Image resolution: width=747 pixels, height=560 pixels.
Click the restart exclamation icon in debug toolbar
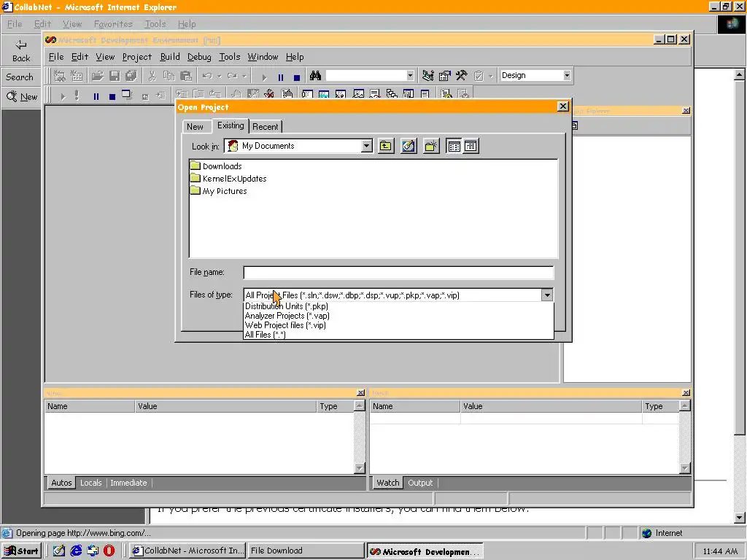[77, 96]
